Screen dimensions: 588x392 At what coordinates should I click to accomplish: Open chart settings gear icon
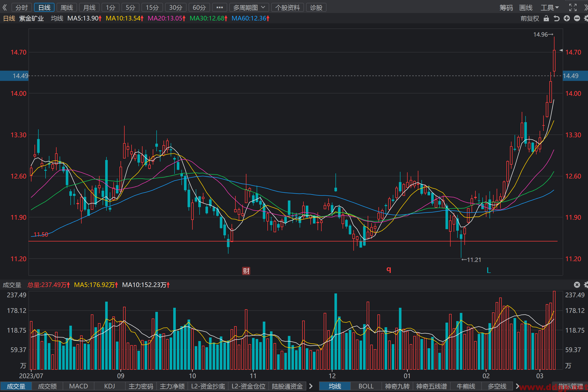[586, 18]
